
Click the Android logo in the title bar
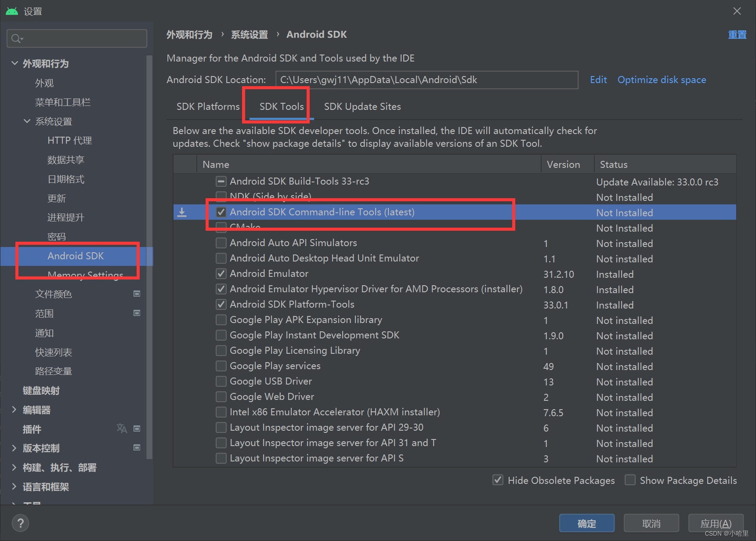tap(12, 11)
